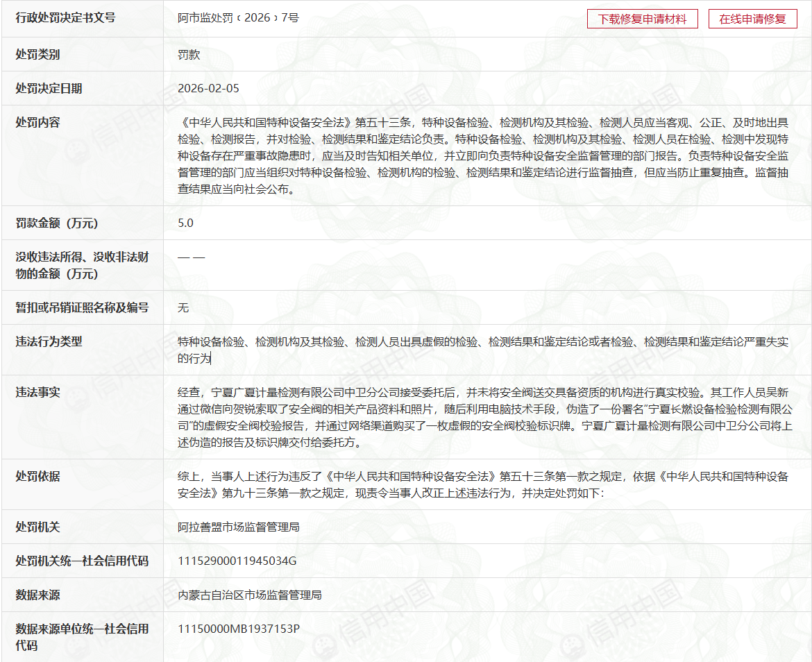
Task: Click the 数据来源 row label
Action: [37, 595]
